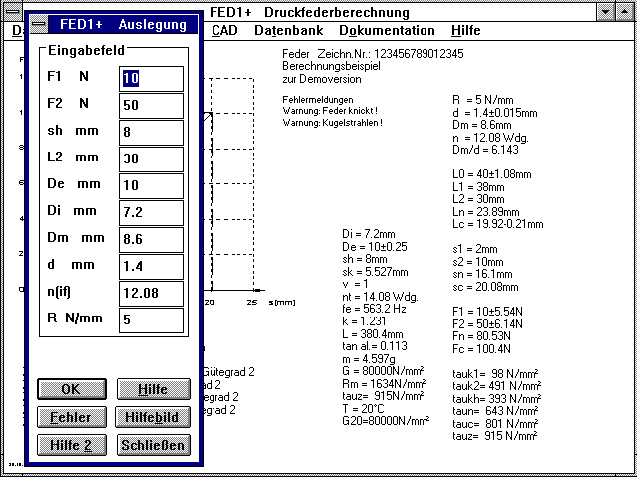Click the Fehler button

click(72, 417)
